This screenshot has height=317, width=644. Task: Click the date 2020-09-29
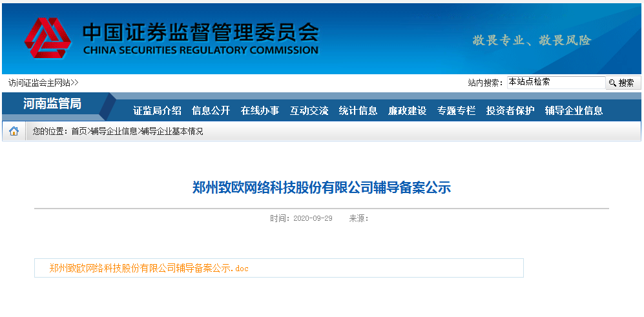pos(313,218)
